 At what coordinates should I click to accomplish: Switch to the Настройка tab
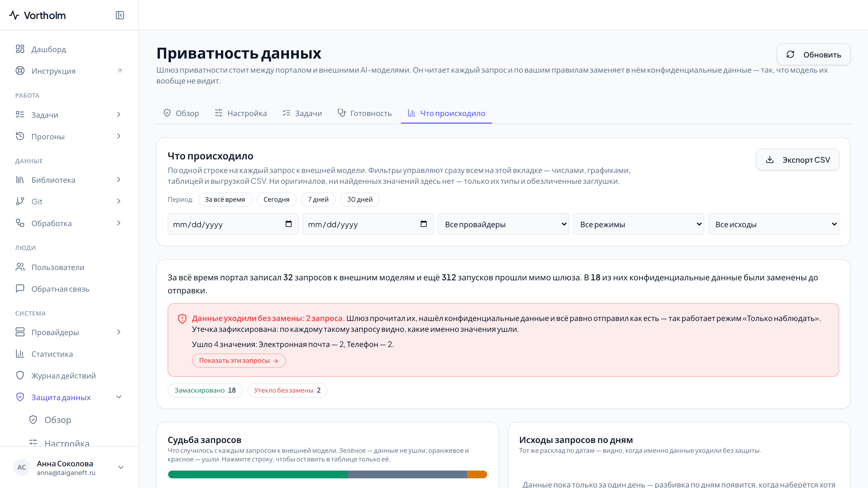pyautogui.click(x=241, y=113)
